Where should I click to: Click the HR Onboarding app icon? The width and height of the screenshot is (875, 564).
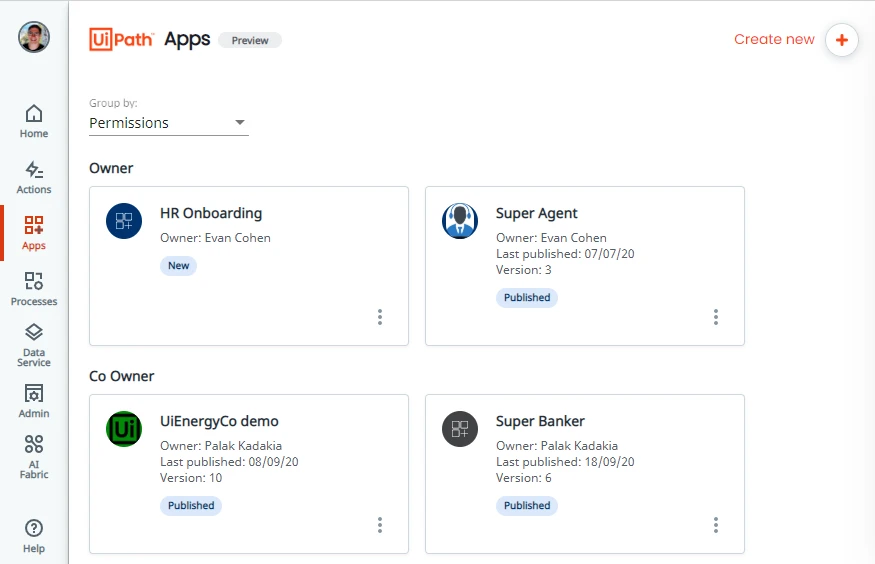(x=124, y=221)
